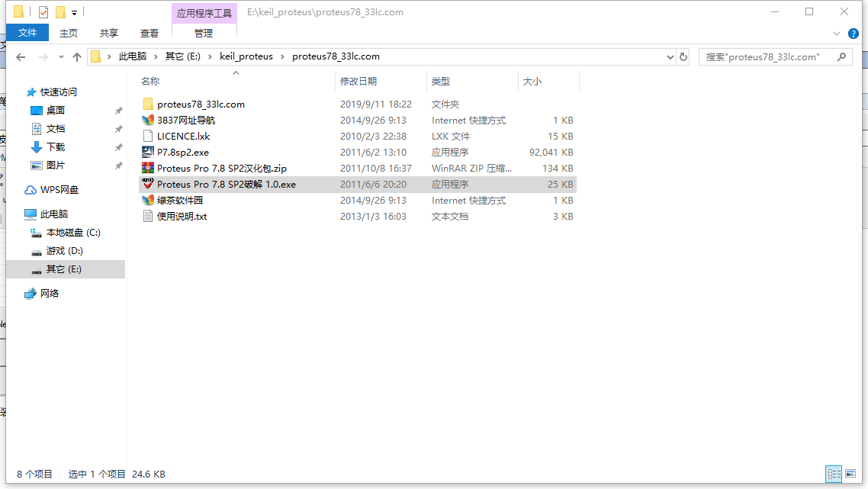Open the 文件 ribbon tab

[x=27, y=33]
